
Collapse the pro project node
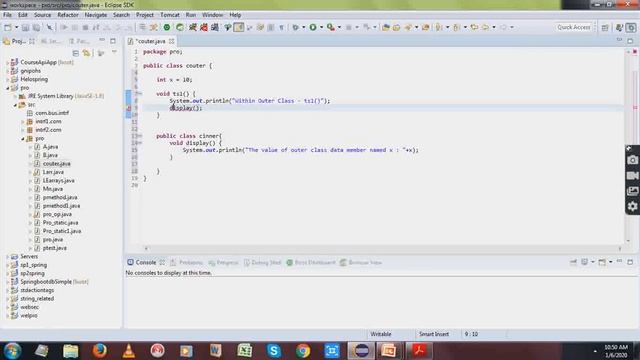8,88
